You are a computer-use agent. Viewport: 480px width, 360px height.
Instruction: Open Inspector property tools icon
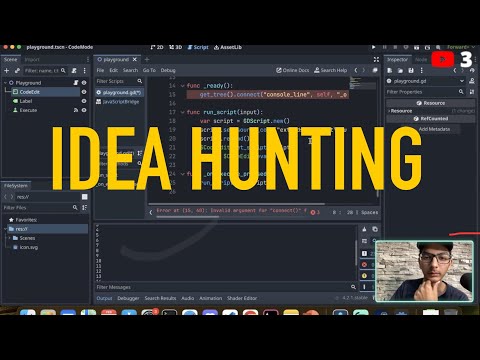[472, 92]
